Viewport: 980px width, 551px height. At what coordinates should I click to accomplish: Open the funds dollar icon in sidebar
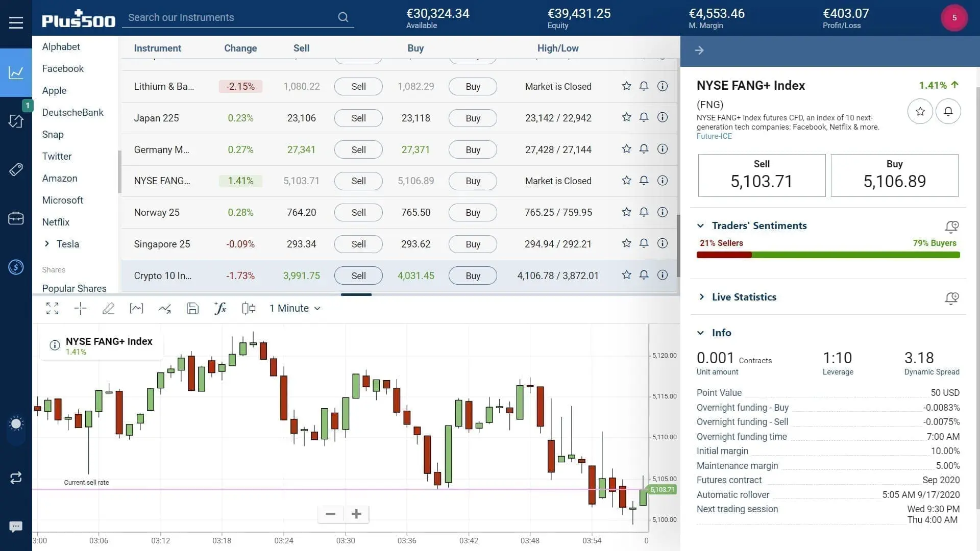click(x=16, y=267)
